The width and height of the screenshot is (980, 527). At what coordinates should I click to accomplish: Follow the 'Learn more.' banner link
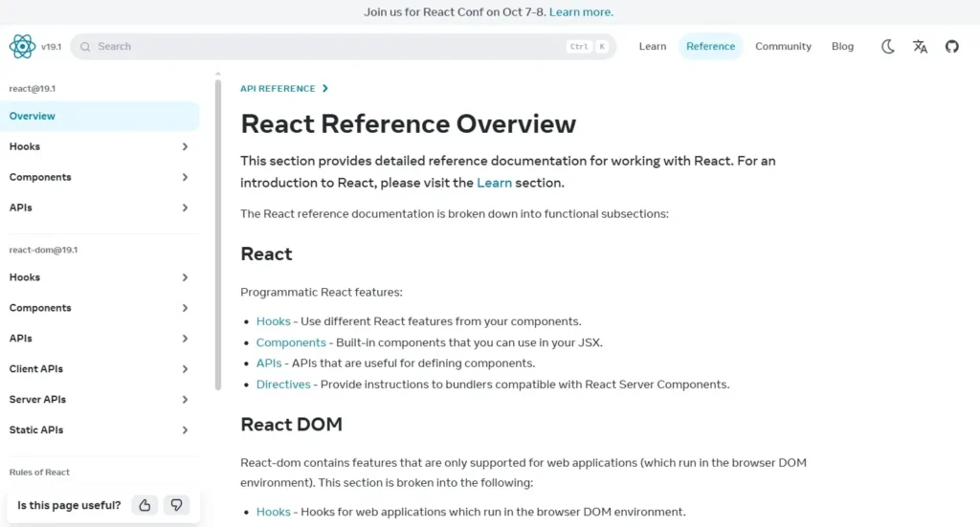(x=581, y=12)
